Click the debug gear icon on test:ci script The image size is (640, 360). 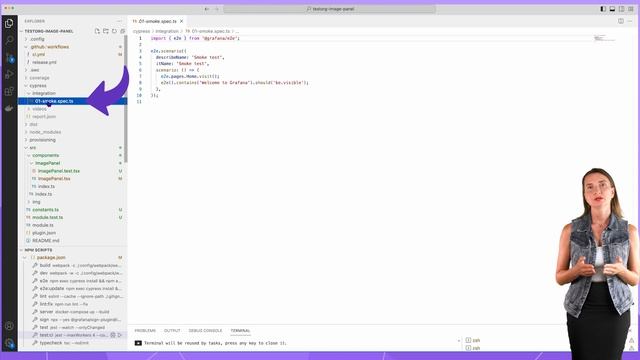coord(113,335)
